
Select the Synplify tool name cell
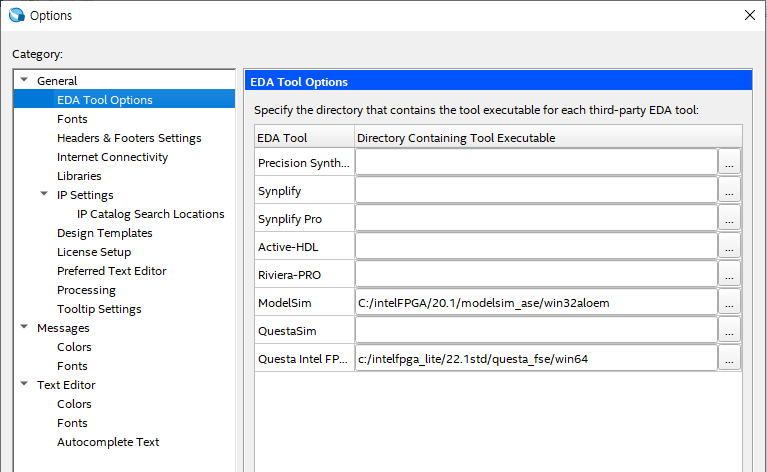304,191
